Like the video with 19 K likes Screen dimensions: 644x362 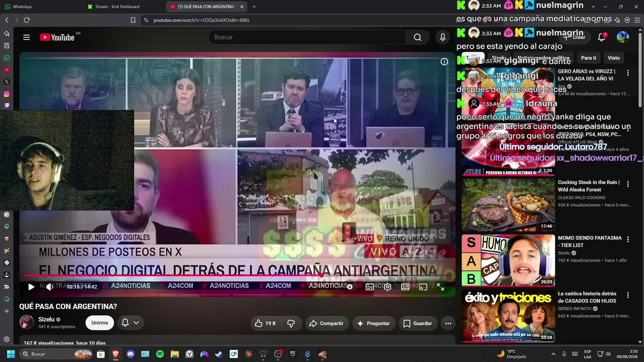point(265,323)
